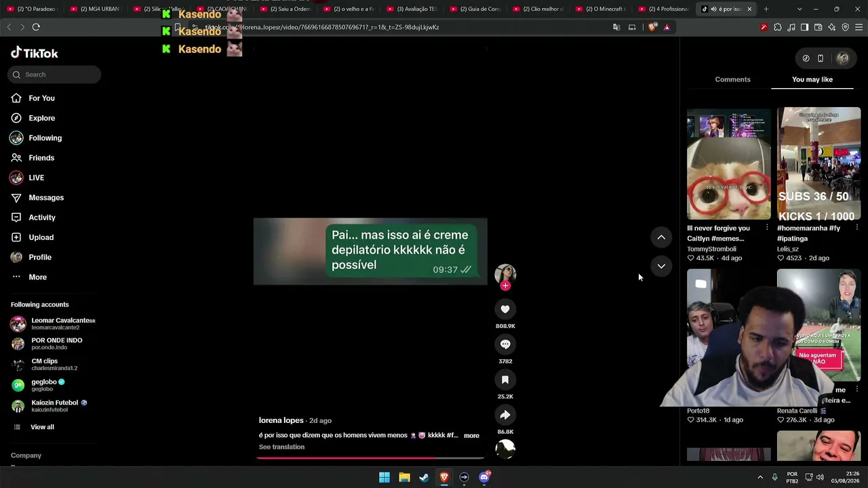Go to next video with down chevron

pyautogui.click(x=661, y=266)
